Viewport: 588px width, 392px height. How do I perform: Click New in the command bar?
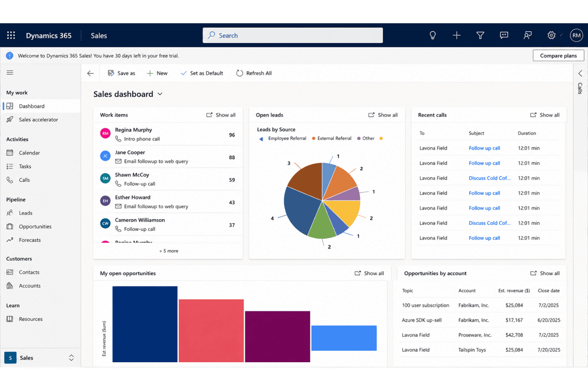point(157,73)
